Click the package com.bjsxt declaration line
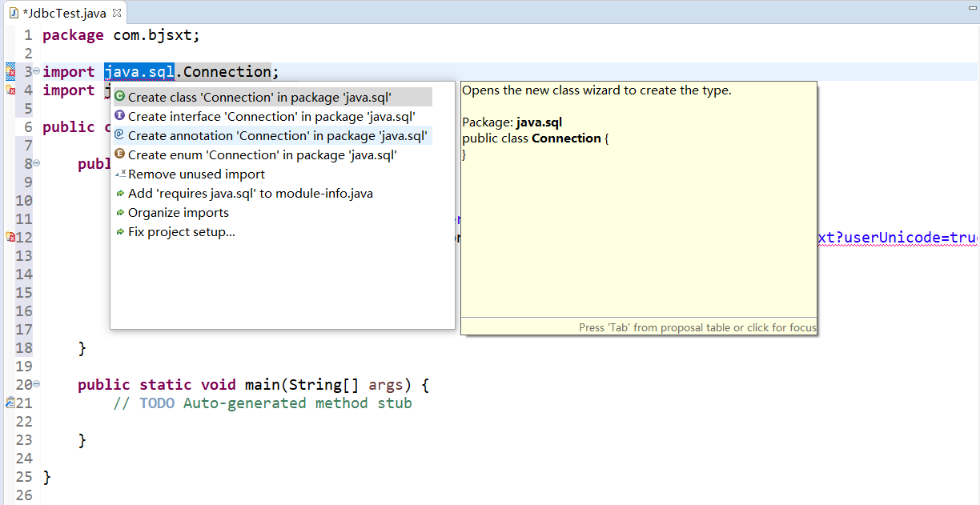This screenshot has width=980, height=505. [121, 35]
